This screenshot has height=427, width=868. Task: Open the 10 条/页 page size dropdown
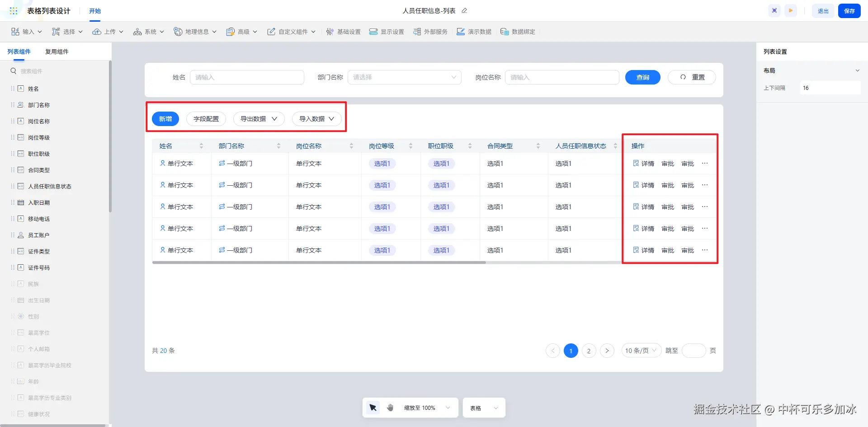641,351
